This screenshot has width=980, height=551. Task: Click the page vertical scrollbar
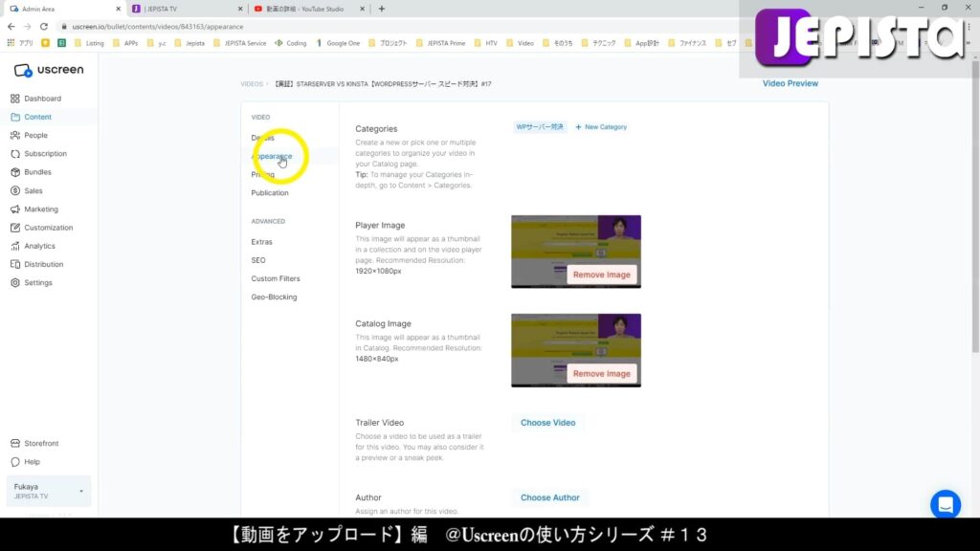click(975, 207)
